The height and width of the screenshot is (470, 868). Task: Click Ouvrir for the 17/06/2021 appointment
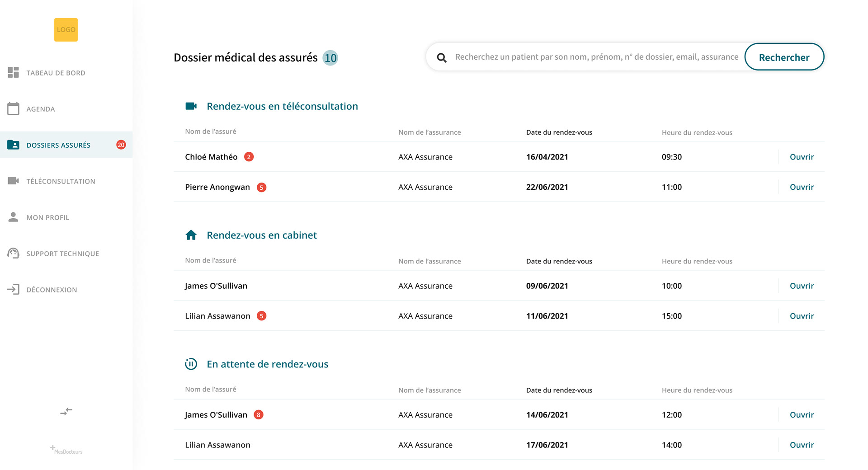click(x=802, y=445)
